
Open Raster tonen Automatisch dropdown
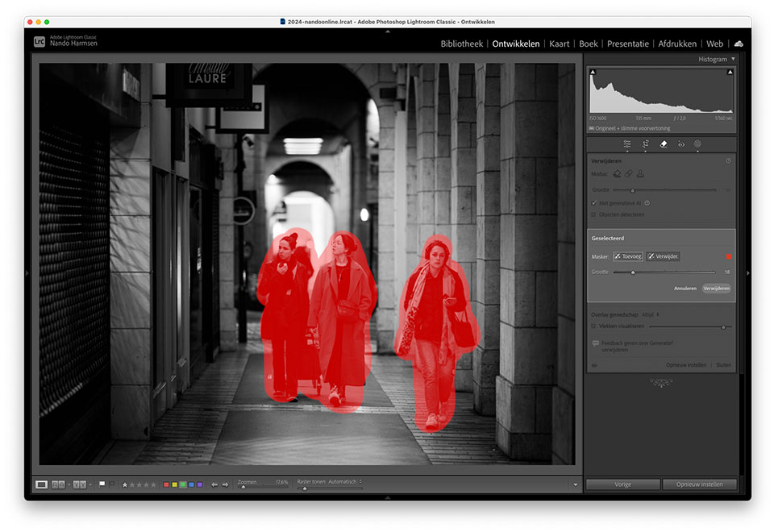click(x=344, y=482)
